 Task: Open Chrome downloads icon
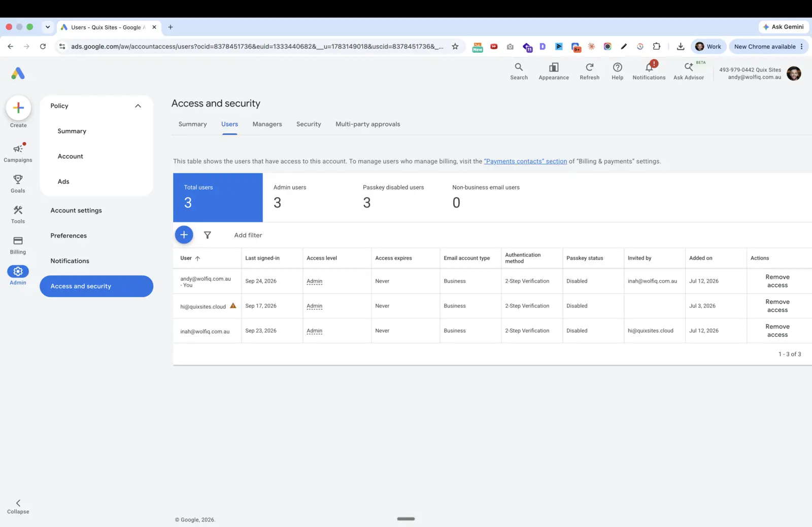(x=681, y=47)
